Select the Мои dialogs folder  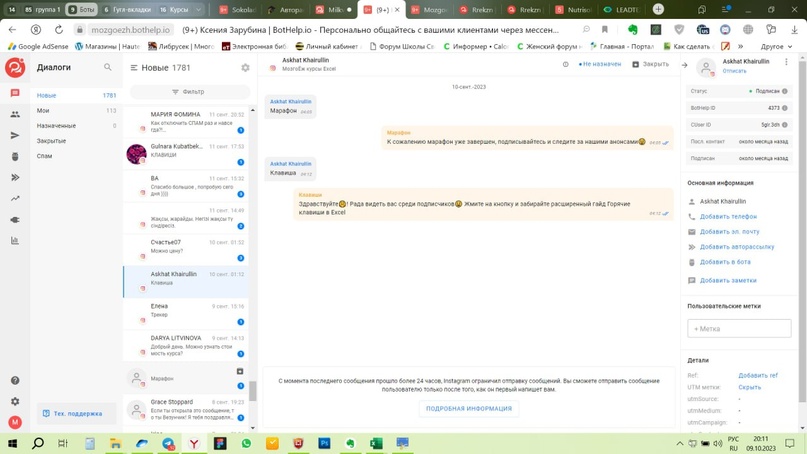click(43, 111)
